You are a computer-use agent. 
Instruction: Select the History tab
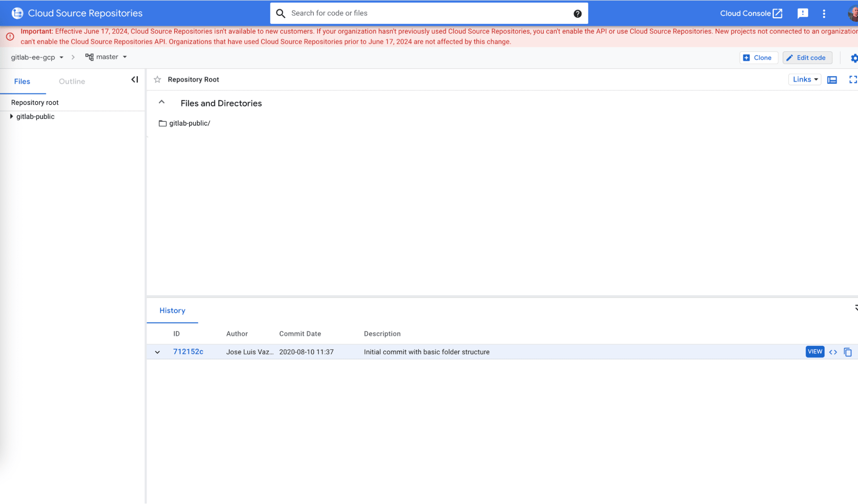point(173,311)
